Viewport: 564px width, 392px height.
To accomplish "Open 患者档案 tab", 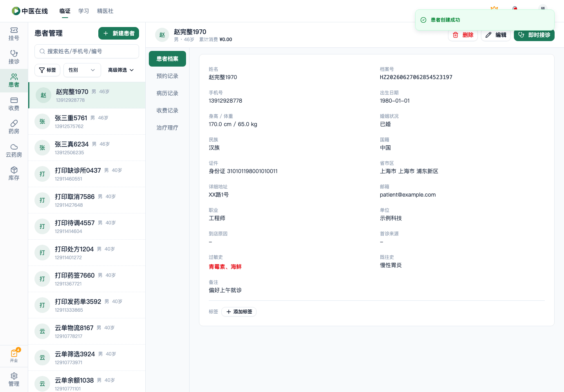I will tap(167, 59).
